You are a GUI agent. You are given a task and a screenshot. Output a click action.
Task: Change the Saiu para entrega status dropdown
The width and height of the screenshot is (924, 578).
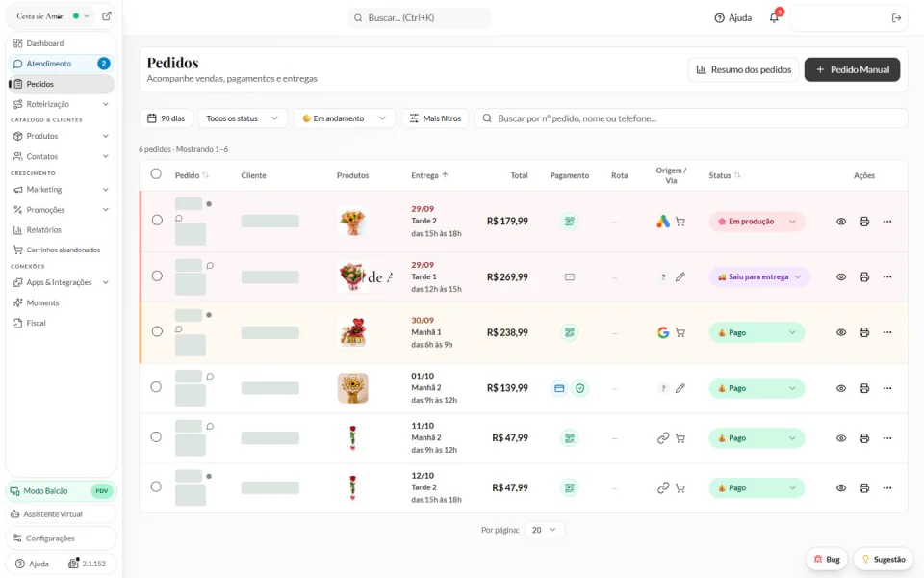[x=759, y=276]
